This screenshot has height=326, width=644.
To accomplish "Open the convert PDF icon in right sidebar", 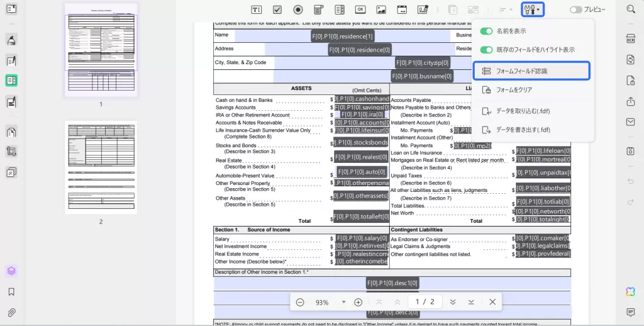I will pyautogui.click(x=630, y=60).
